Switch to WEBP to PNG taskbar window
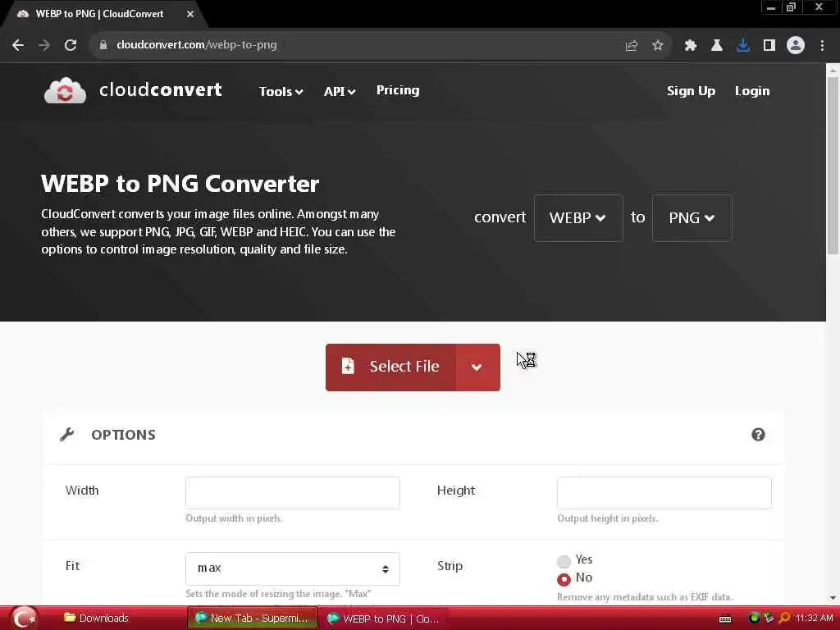This screenshot has height=630, width=840. coord(384,619)
